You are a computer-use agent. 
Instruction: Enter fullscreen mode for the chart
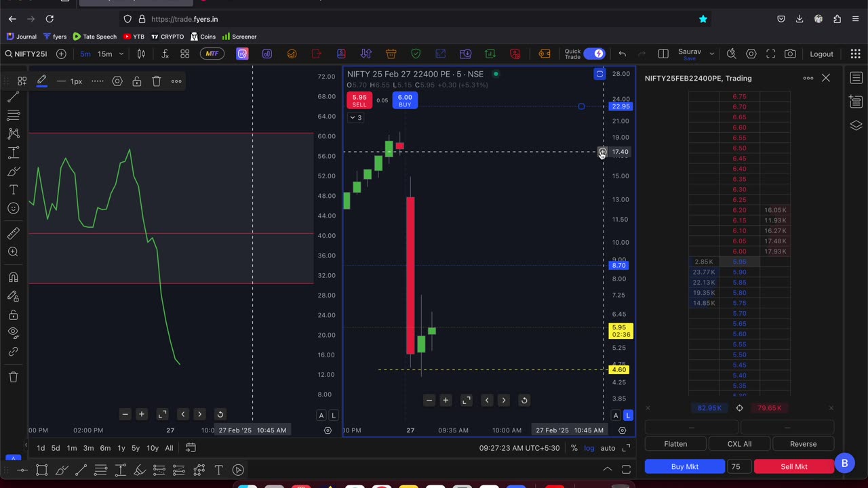770,54
